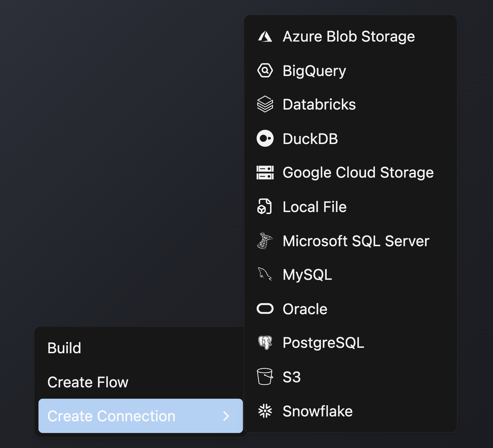Expand the Create Connection submenu chevron
This screenshot has height=448, width=493.
[x=226, y=416]
